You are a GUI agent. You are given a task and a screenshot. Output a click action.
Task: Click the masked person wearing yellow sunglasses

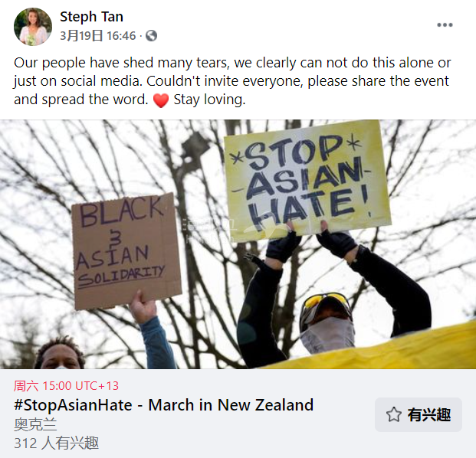(x=327, y=322)
